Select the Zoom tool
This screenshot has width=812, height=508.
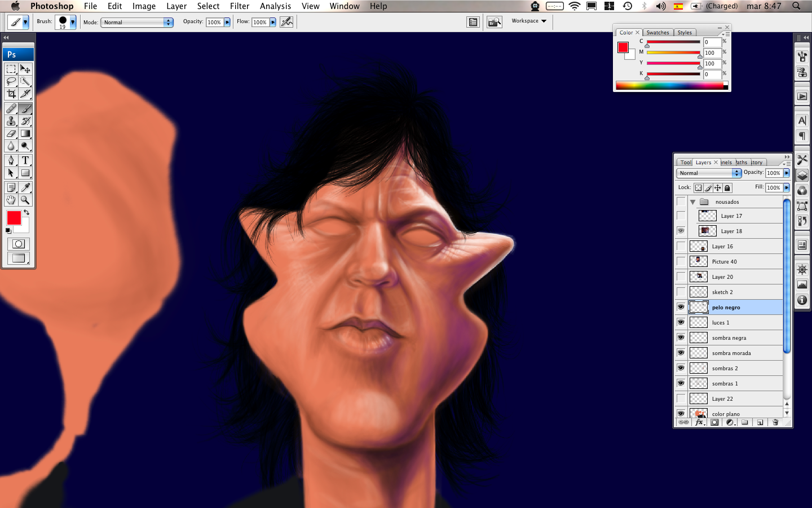[25, 200]
